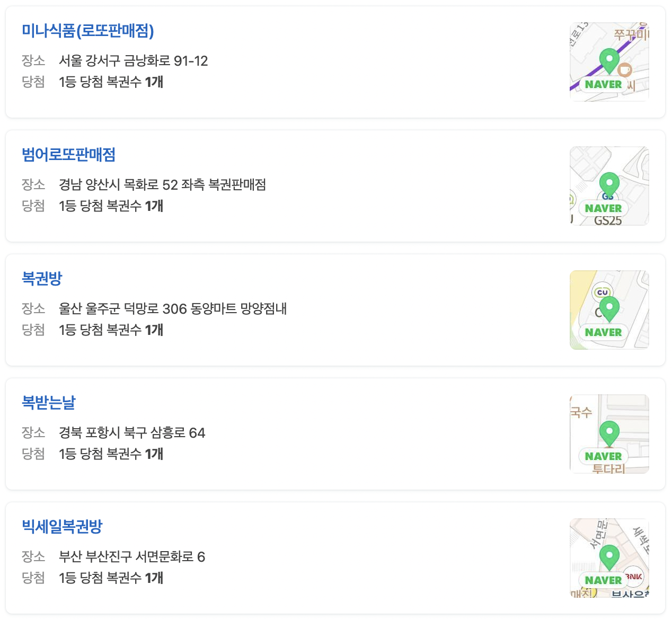Click the map thumbnail for 빅세일복권방
This screenshot has height=620, width=672.
tap(609, 558)
